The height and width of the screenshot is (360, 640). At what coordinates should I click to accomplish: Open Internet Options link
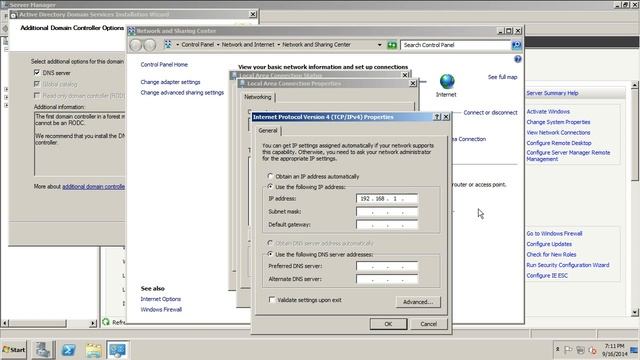160,299
